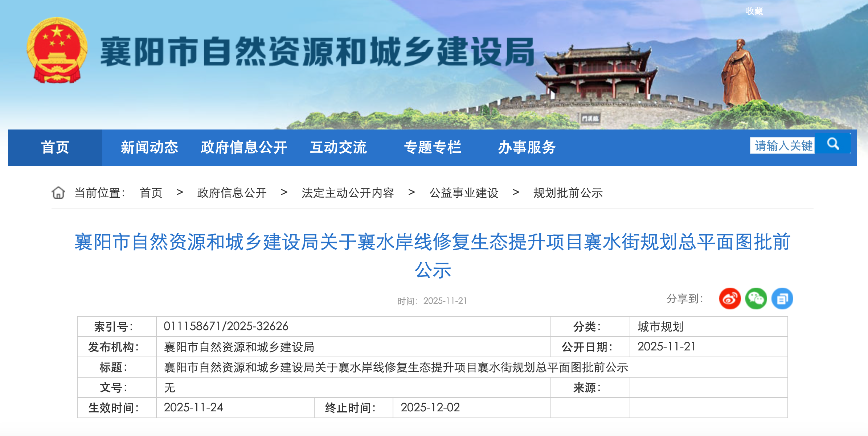The height and width of the screenshot is (436, 868).
Task: Go to the 专题专栏 section
Action: (x=433, y=147)
